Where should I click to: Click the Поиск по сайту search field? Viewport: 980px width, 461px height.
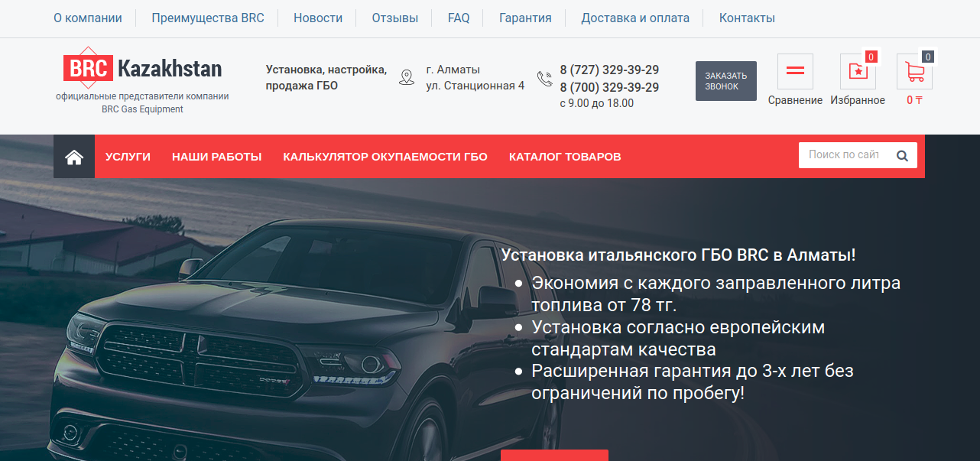click(844, 155)
